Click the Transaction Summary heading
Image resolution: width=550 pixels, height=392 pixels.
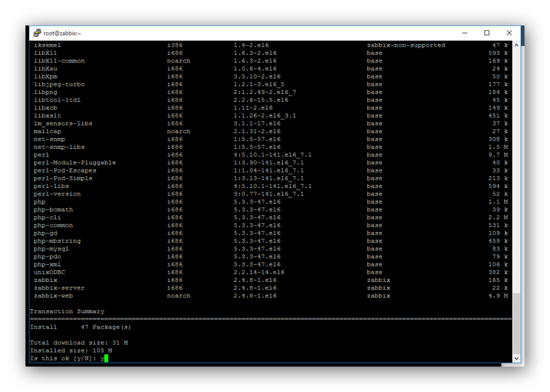click(x=67, y=311)
